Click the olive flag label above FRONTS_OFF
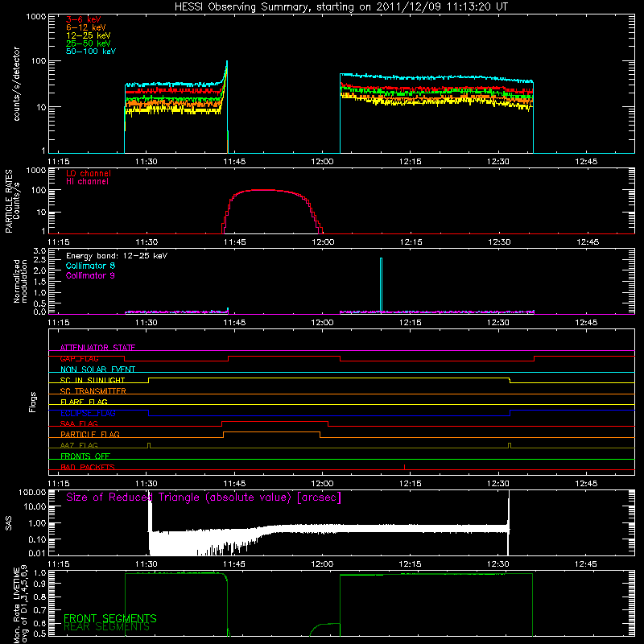This screenshot has height=644, width=644. [79, 445]
